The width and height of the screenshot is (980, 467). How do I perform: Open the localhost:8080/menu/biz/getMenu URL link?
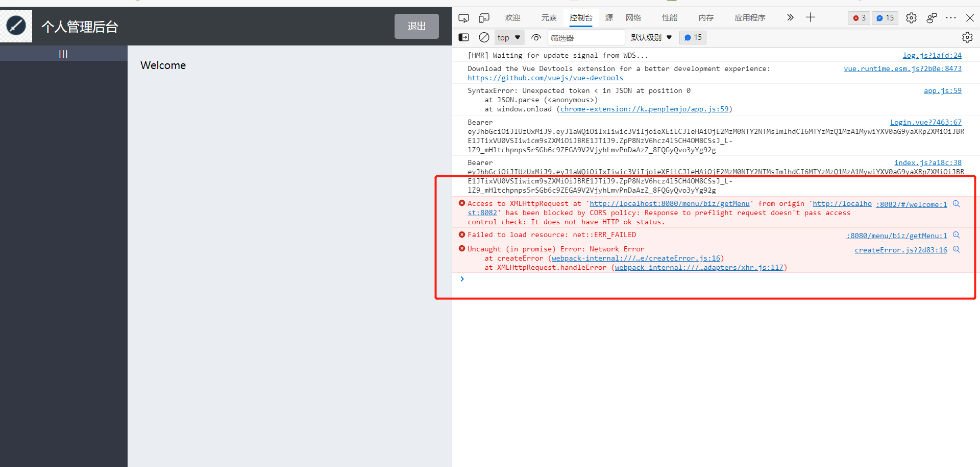coord(670,203)
